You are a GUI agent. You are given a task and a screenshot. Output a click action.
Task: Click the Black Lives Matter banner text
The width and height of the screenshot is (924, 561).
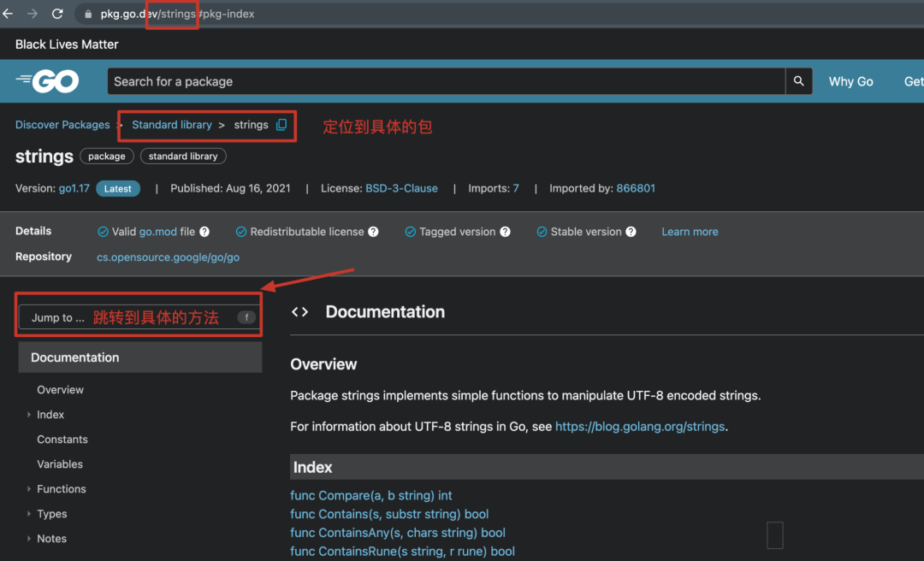67,44
